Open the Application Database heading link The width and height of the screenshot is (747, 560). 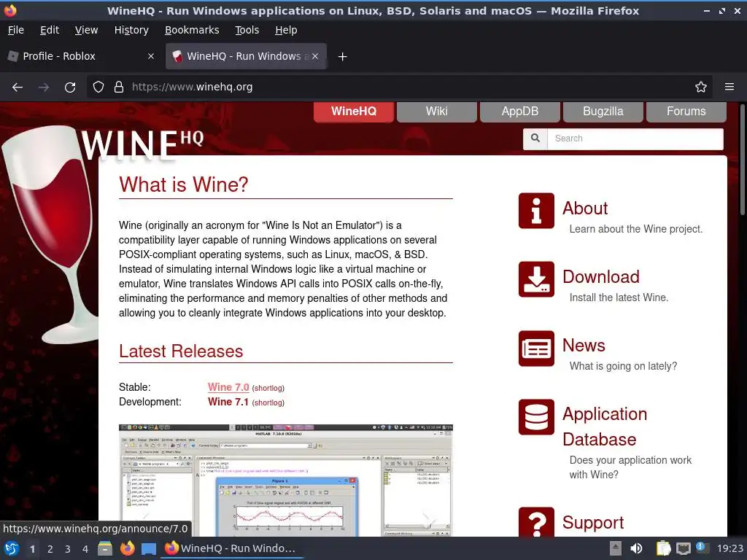[605, 427]
